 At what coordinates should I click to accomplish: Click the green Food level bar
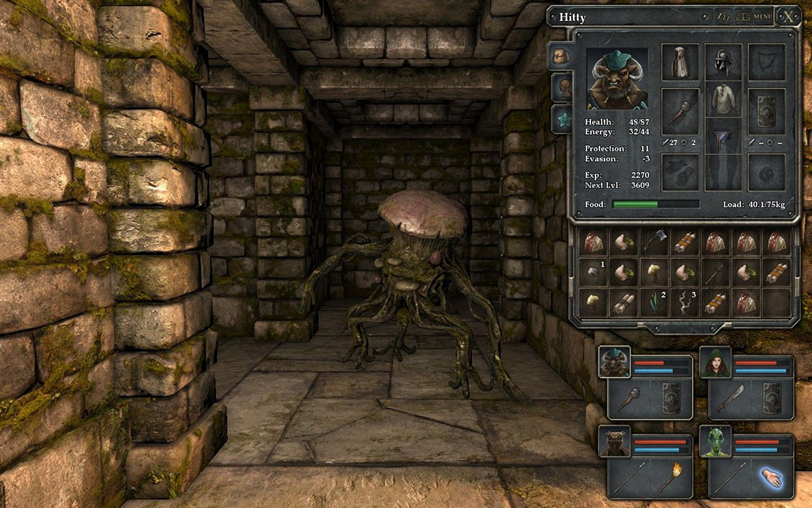(x=635, y=204)
